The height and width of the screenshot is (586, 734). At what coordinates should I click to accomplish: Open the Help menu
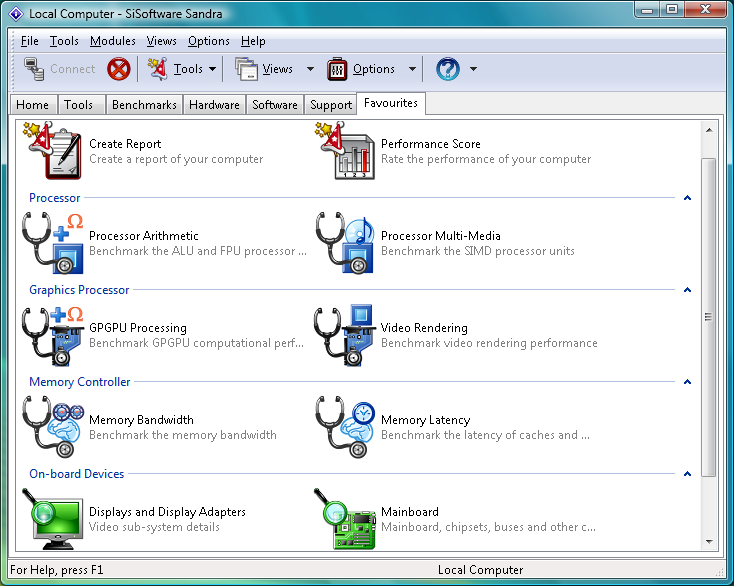click(x=253, y=41)
